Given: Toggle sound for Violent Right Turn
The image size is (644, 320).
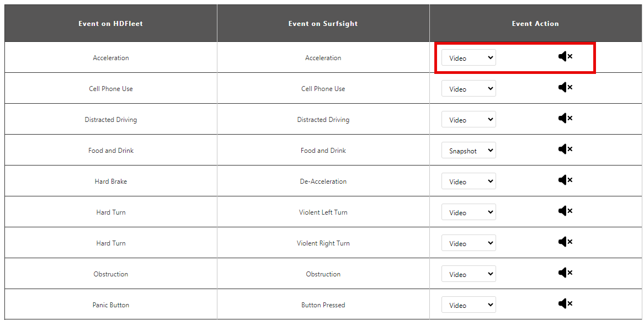Looking at the screenshot, I should point(565,242).
